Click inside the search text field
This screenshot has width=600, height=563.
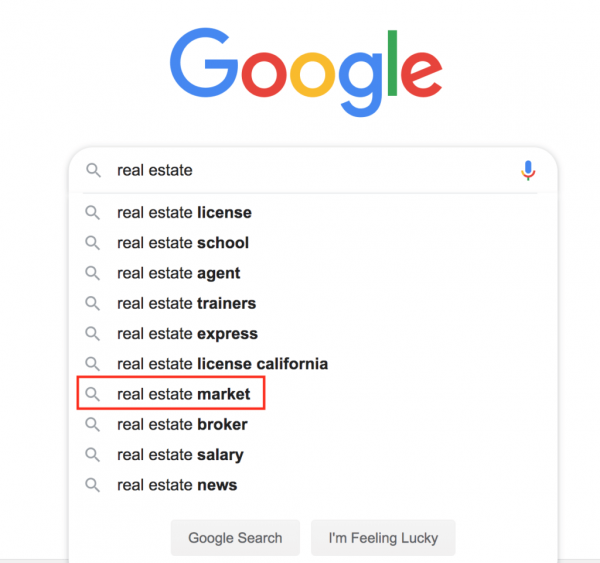point(320,171)
